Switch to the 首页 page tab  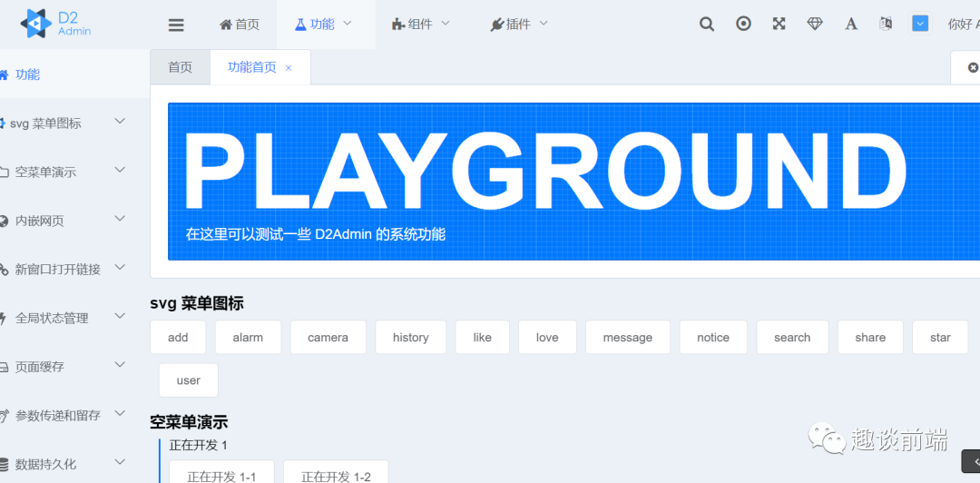coord(180,67)
